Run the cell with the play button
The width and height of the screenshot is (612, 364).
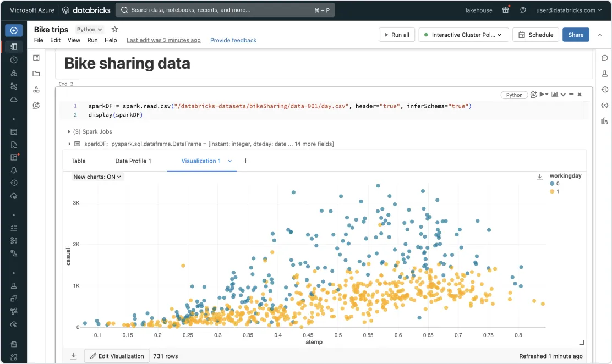coord(542,95)
